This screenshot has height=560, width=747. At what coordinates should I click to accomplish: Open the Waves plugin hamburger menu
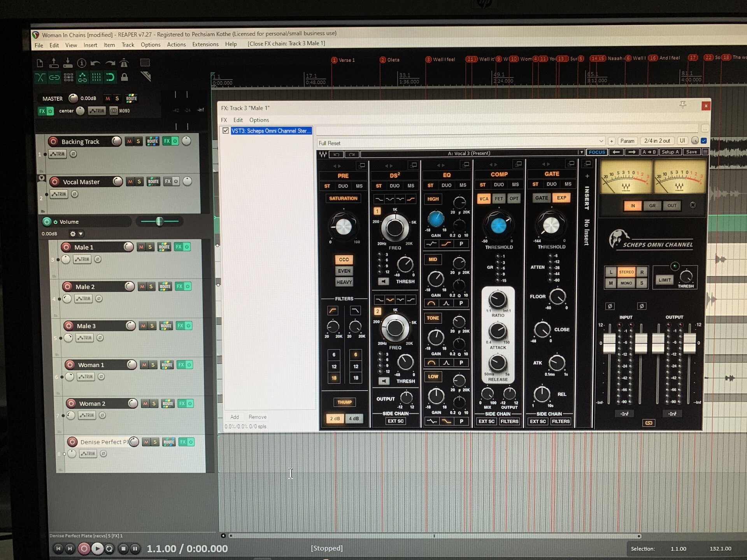[705, 152]
